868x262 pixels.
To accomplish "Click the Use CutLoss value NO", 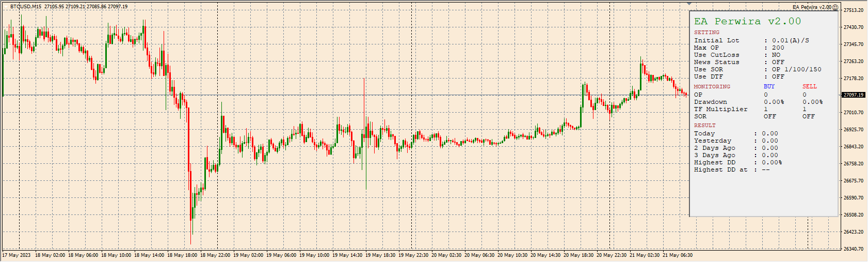I will click(x=776, y=55).
